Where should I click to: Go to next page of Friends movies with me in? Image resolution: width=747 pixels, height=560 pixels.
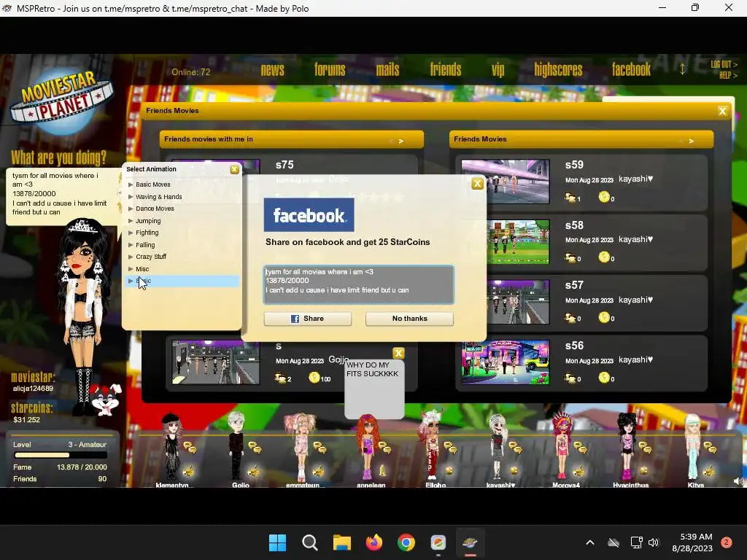click(x=400, y=141)
